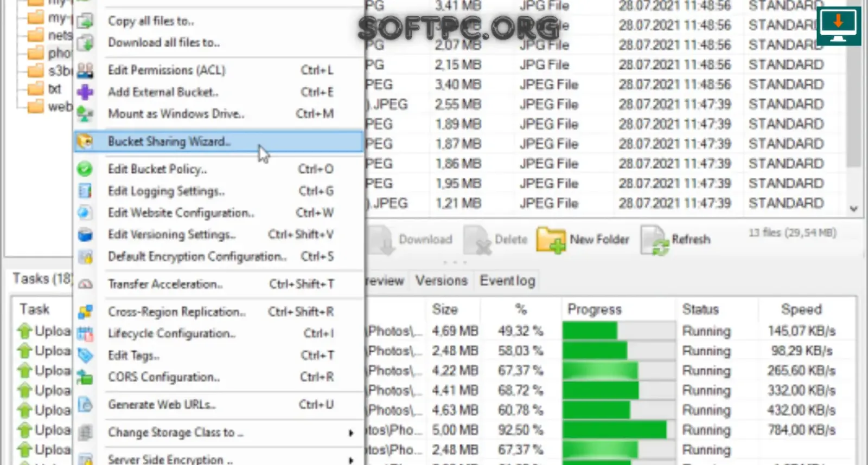Click the Cross-Region Replication icon
The height and width of the screenshot is (465, 868).
85,312
